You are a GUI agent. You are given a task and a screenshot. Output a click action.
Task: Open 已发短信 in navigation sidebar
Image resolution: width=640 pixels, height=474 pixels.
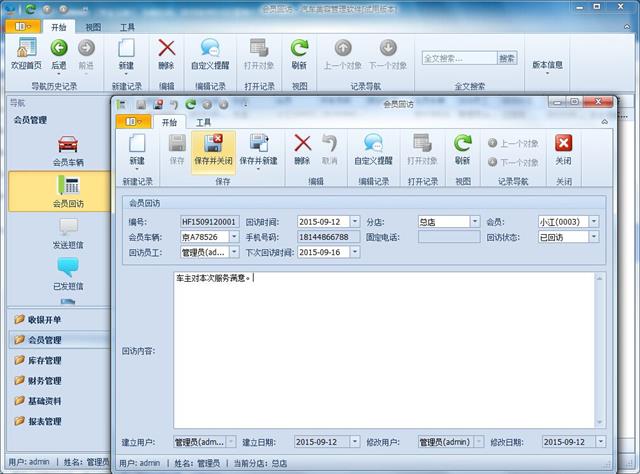click(68, 274)
